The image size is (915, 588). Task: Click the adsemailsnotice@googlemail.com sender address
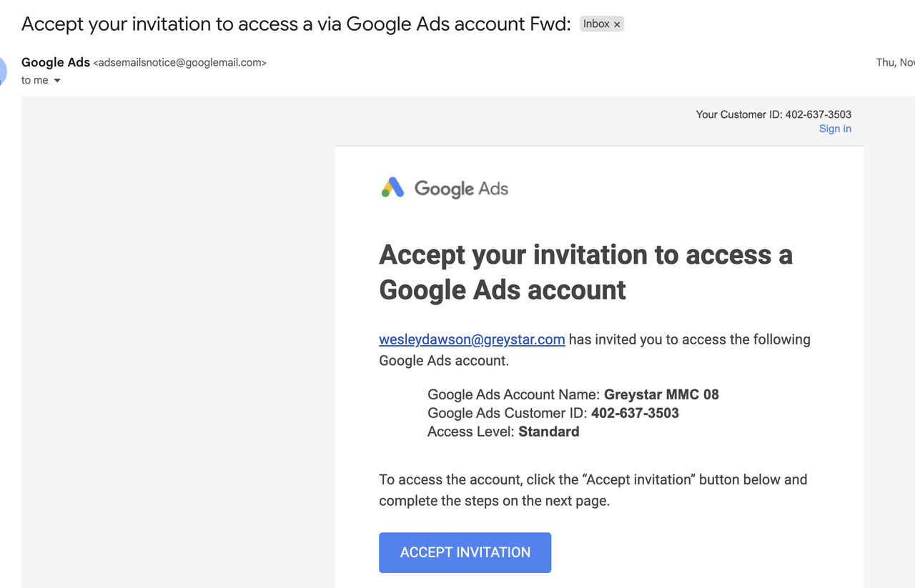(179, 63)
